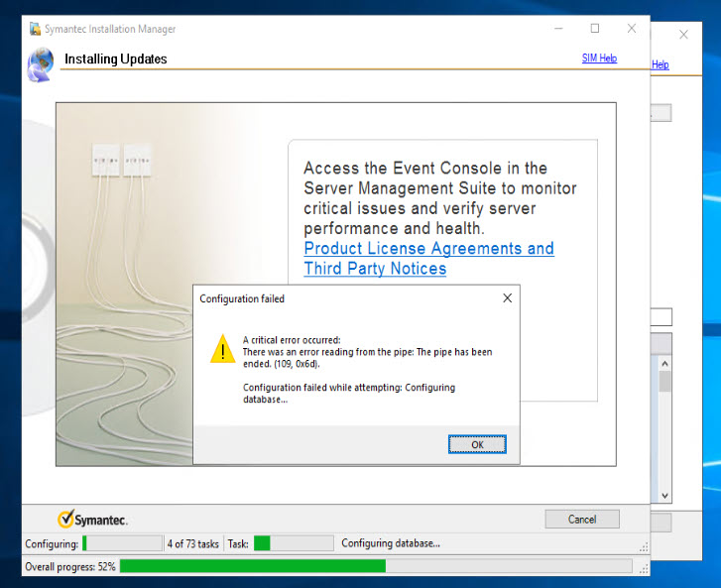The height and width of the screenshot is (588, 721).
Task: Minimize the Symantec Installation Manager window
Action: 558,29
